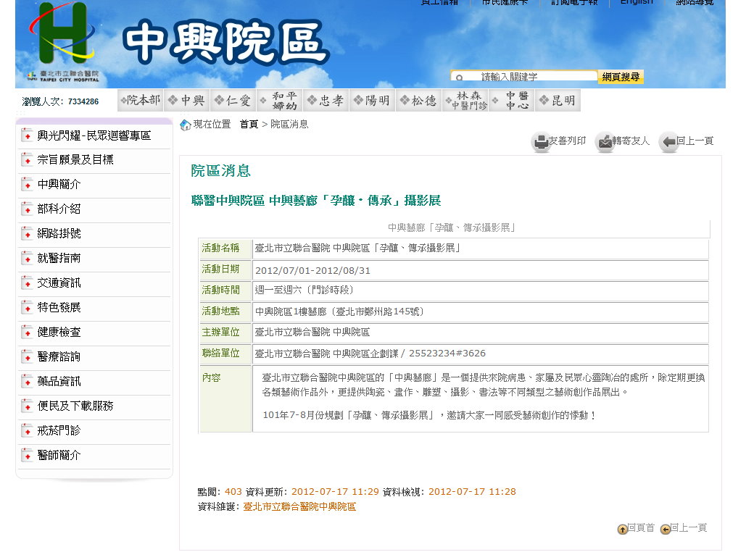Viewport: 754px width, 560px height.
Task: Open the 中醫中心 branch tab
Action: pyautogui.click(x=512, y=101)
